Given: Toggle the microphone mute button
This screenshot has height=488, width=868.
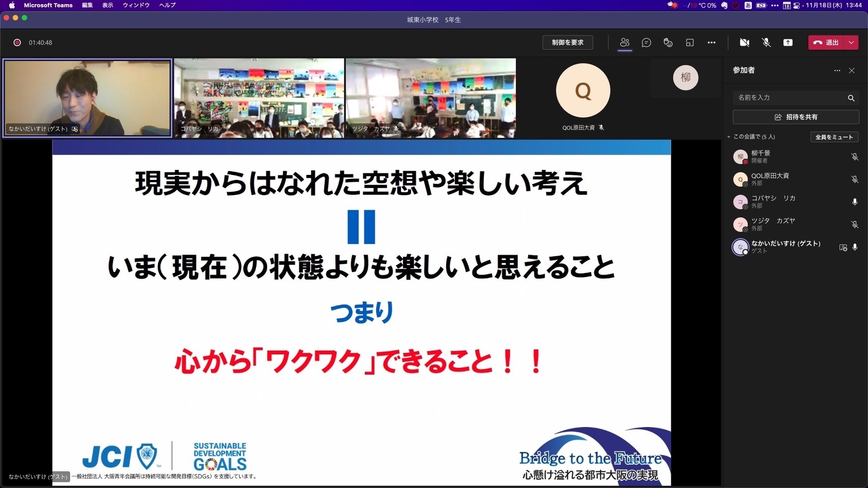Looking at the screenshot, I should pos(766,43).
